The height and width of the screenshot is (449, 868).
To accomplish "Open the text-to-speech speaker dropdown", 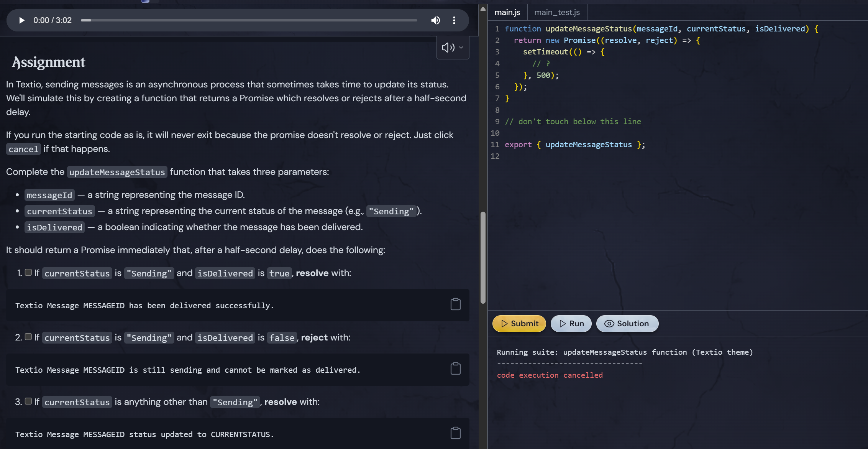I will 453,48.
